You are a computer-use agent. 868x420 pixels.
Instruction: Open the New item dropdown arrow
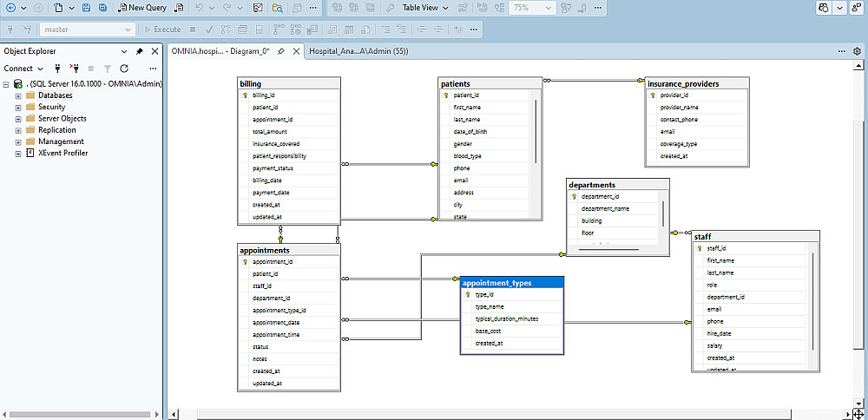tap(71, 8)
